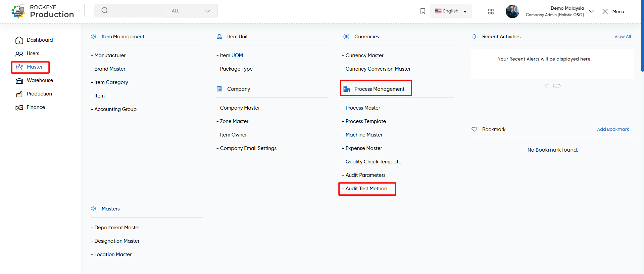Click the Rockeye Production logo

[43, 11]
